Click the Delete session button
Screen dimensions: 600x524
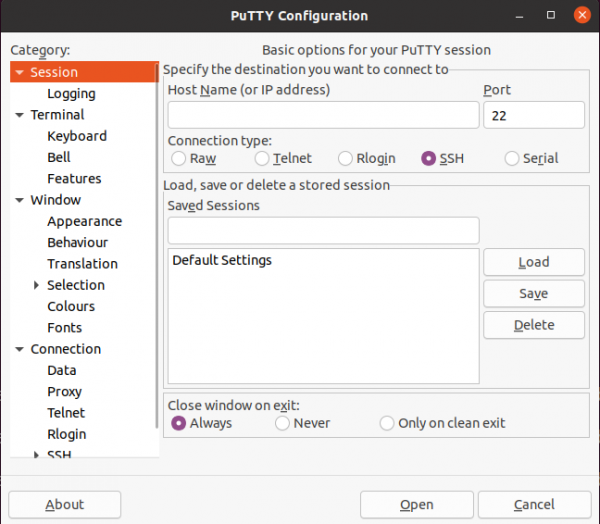tap(534, 325)
